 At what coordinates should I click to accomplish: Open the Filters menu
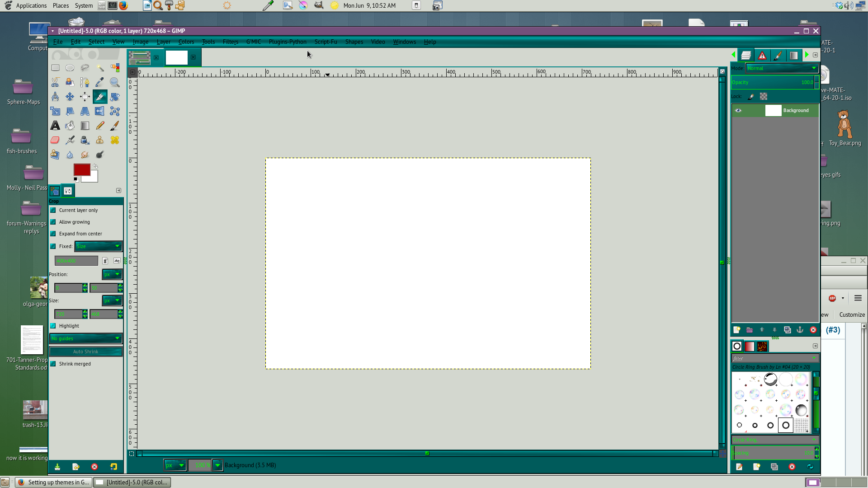tap(231, 42)
